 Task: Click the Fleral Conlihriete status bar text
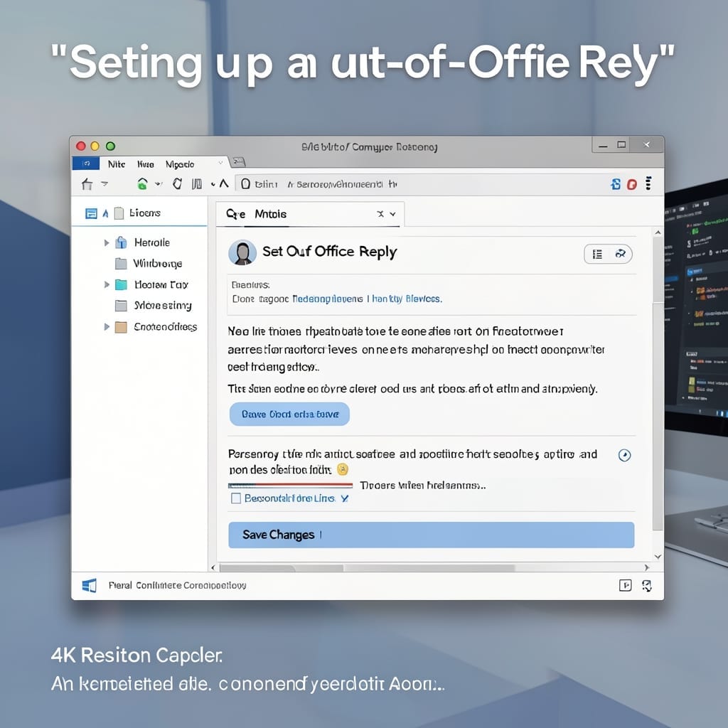pyautogui.click(x=177, y=586)
